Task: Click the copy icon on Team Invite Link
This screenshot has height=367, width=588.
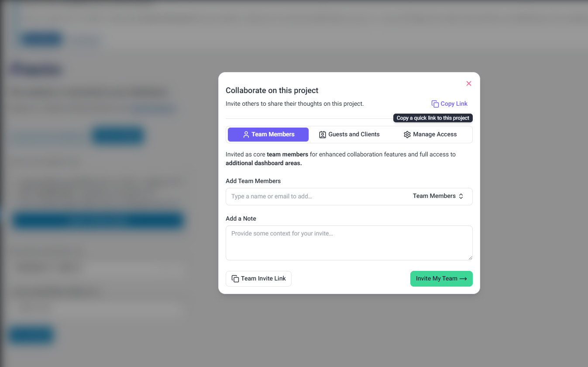Action: tap(235, 279)
